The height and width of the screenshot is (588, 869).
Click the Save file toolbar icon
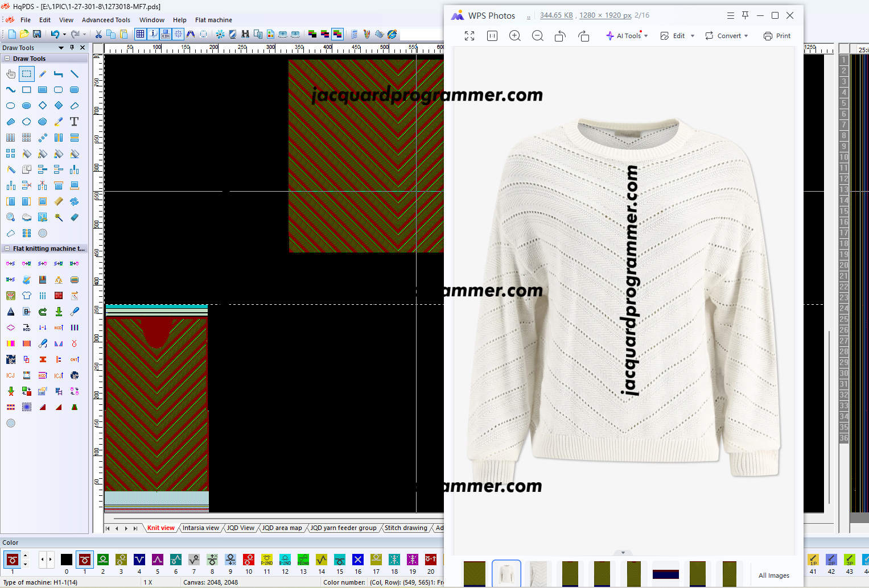tap(37, 34)
